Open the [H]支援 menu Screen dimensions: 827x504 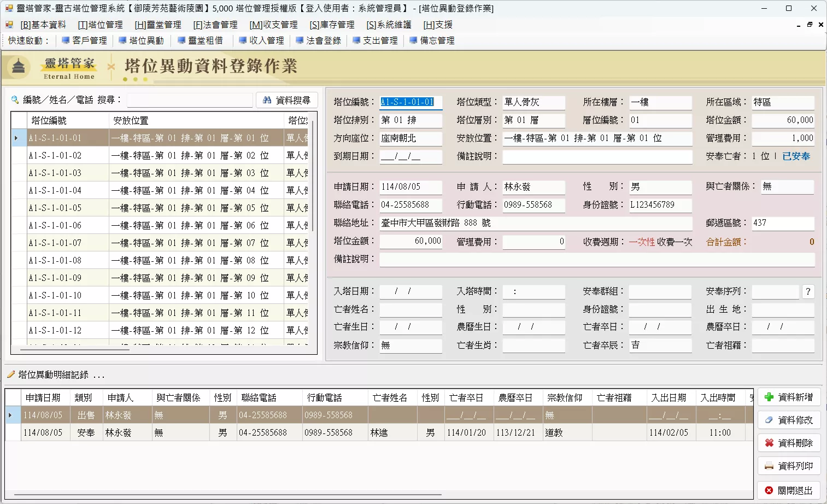click(x=438, y=25)
